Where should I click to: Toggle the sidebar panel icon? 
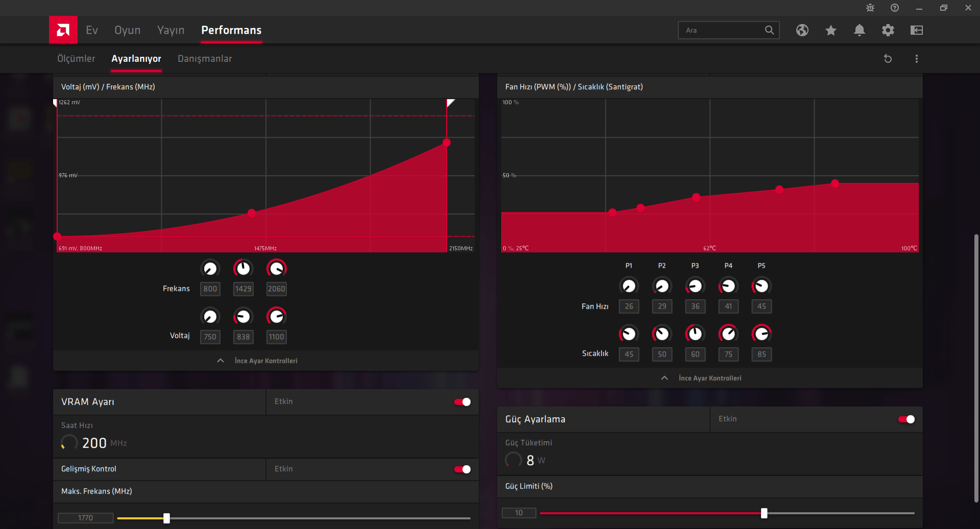[x=917, y=30]
